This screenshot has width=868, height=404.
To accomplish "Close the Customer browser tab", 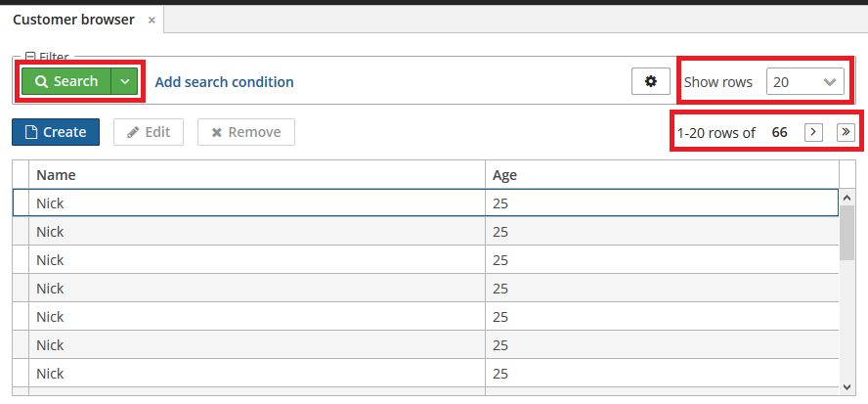I will tap(152, 20).
